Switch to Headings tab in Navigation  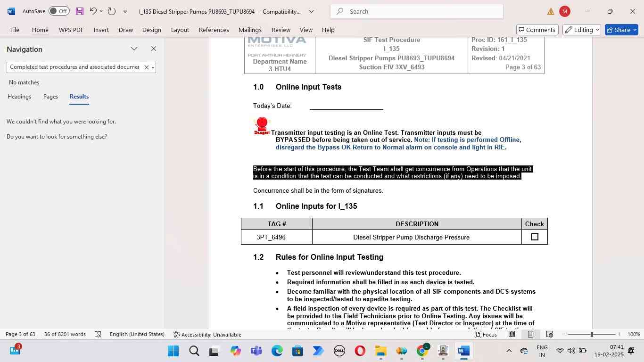click(19, 97)
